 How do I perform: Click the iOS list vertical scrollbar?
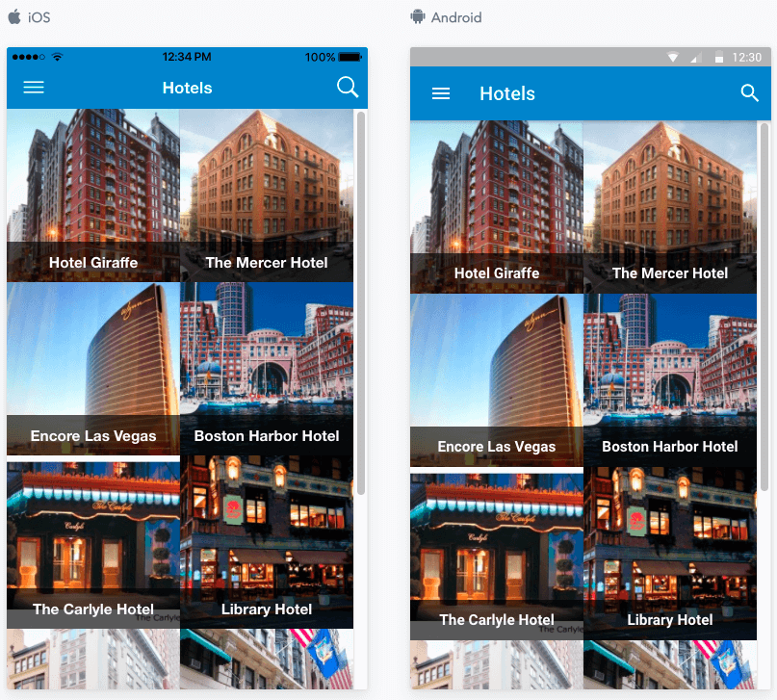[361, 302]
